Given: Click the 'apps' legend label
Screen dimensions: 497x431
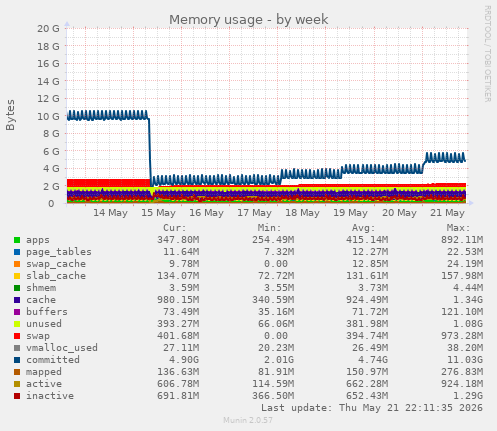Looking at the screenshot, I should (38, 240).
